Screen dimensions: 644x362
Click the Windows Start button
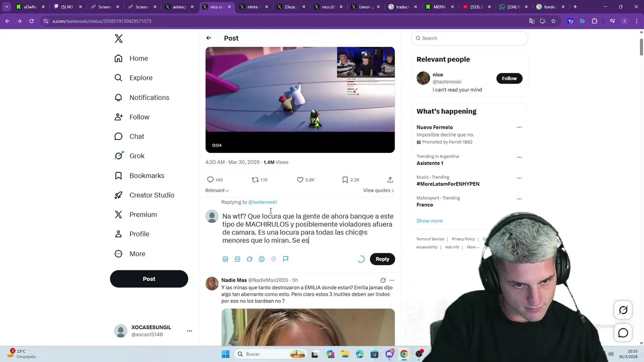(225, 354)
